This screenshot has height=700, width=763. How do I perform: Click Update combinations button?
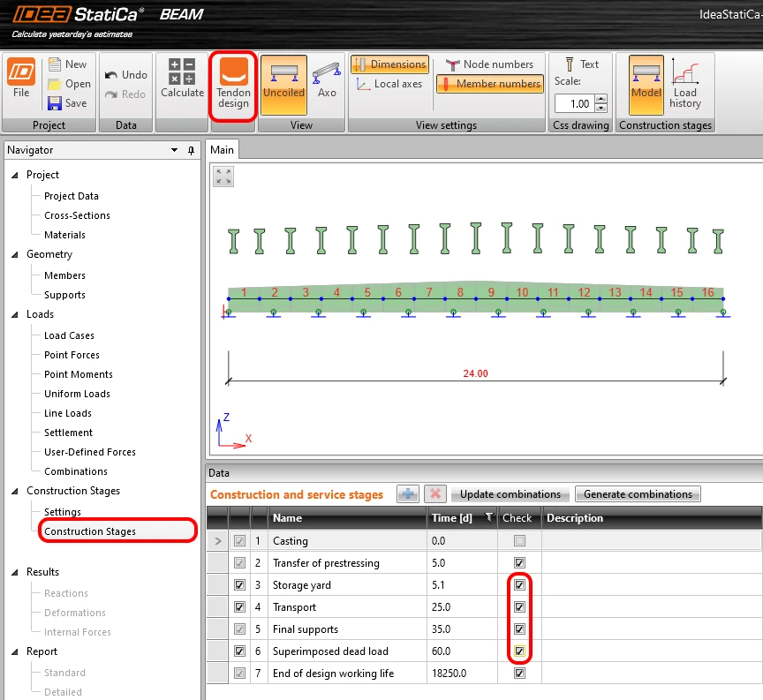(510, 494)
